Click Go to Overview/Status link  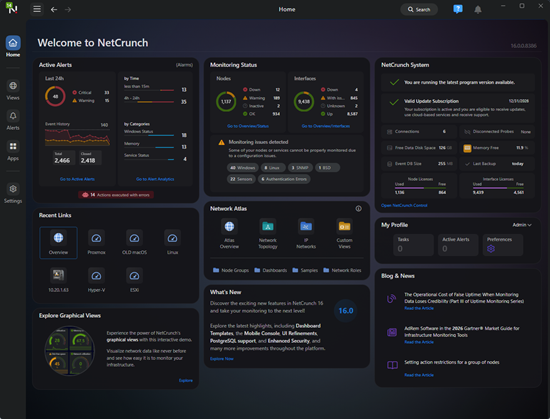click(248, 126)
